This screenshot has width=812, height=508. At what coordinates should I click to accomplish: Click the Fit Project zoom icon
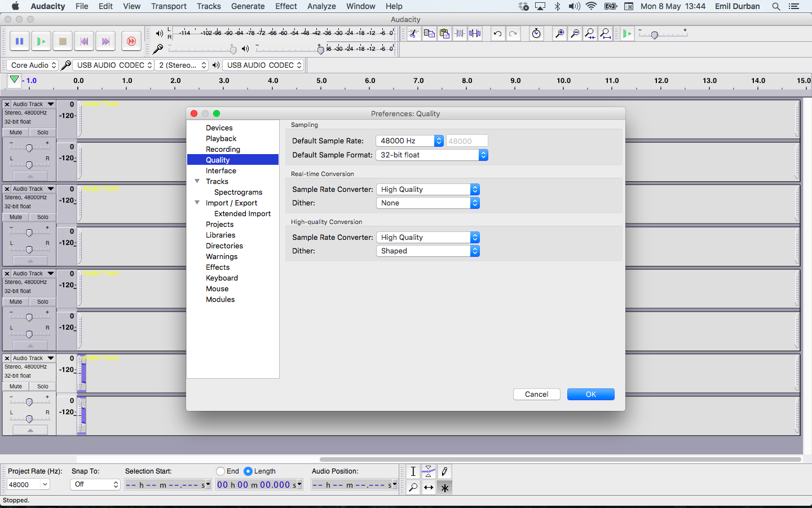point(605,33)
